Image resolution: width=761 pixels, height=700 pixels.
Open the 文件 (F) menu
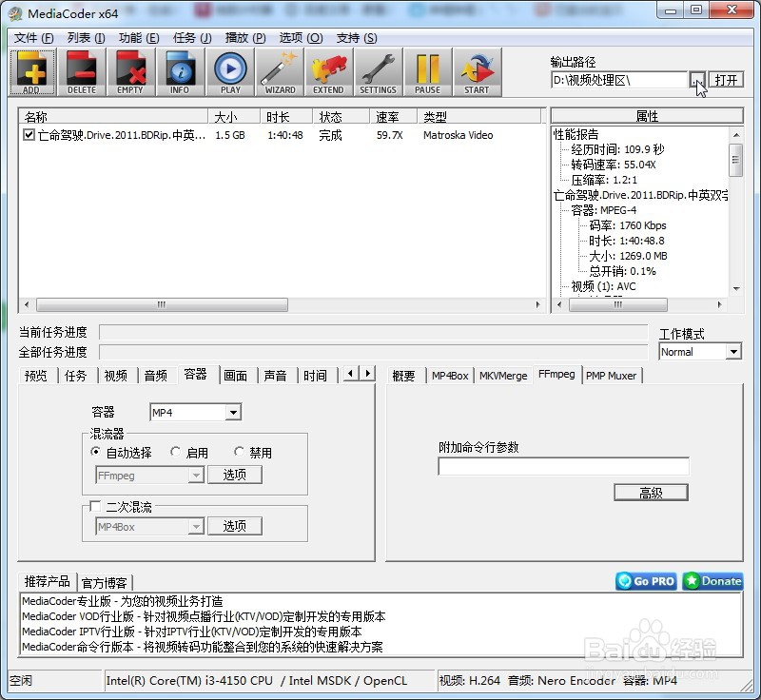(33, 38)
